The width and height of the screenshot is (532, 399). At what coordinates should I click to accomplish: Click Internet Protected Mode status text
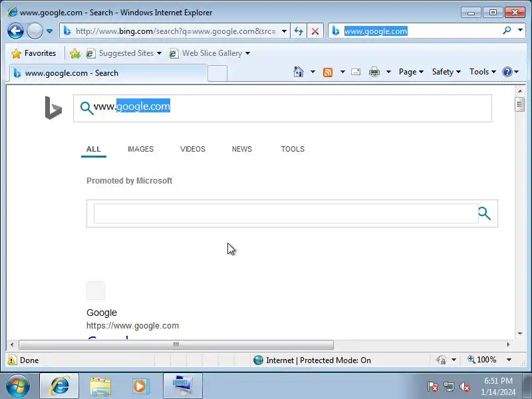coord(319,360)
